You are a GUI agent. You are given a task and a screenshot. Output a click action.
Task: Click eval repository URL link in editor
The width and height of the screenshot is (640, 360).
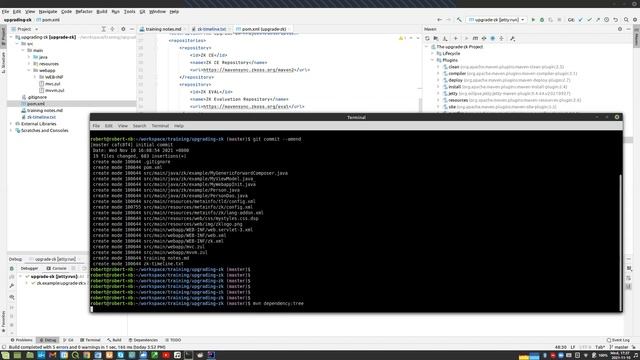point(246,107)
